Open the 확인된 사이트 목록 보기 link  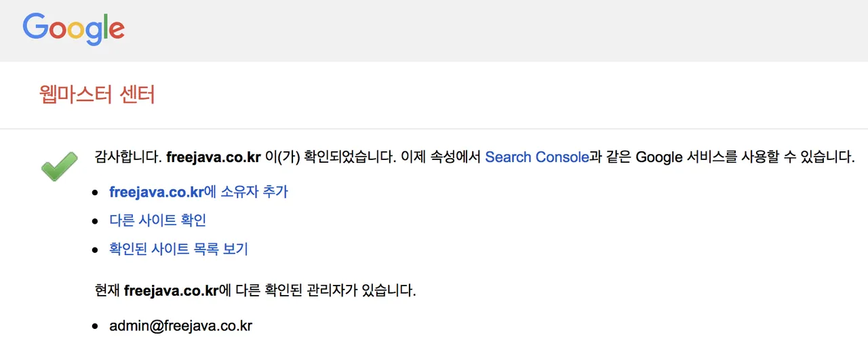pyautogui.click(x=178, y=249)
